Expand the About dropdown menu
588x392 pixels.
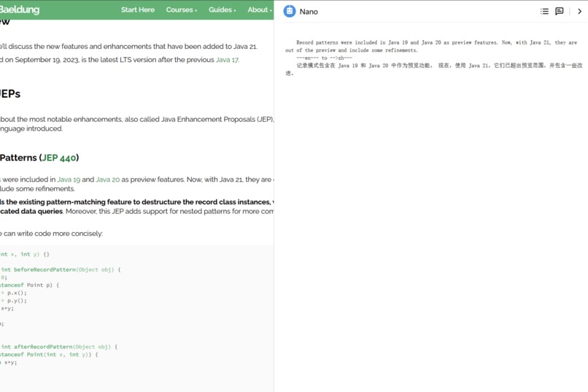click(260, 9)
